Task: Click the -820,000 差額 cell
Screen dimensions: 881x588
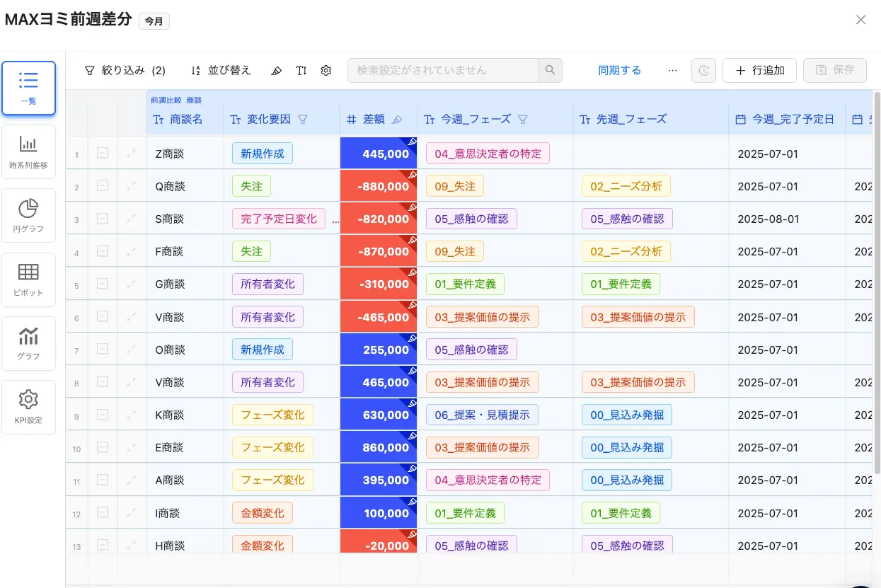Action: pos(379,218)
